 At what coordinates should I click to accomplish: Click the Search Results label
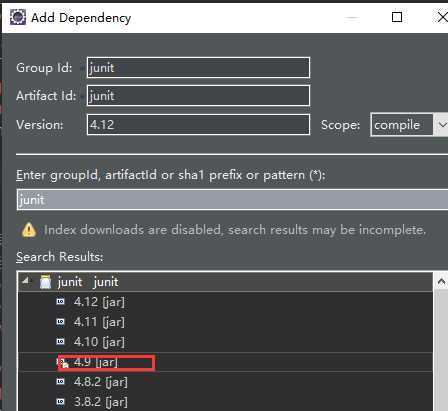click(x=60, y=257)
